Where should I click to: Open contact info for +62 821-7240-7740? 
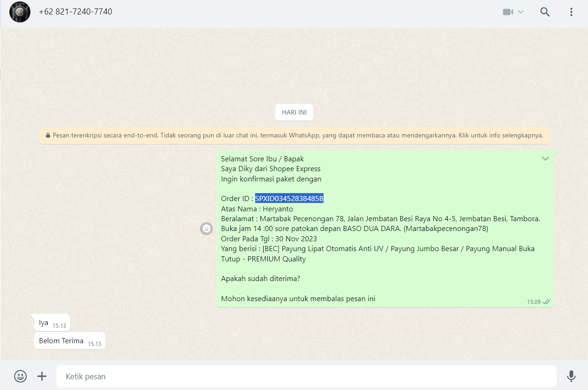pos(75,12)
